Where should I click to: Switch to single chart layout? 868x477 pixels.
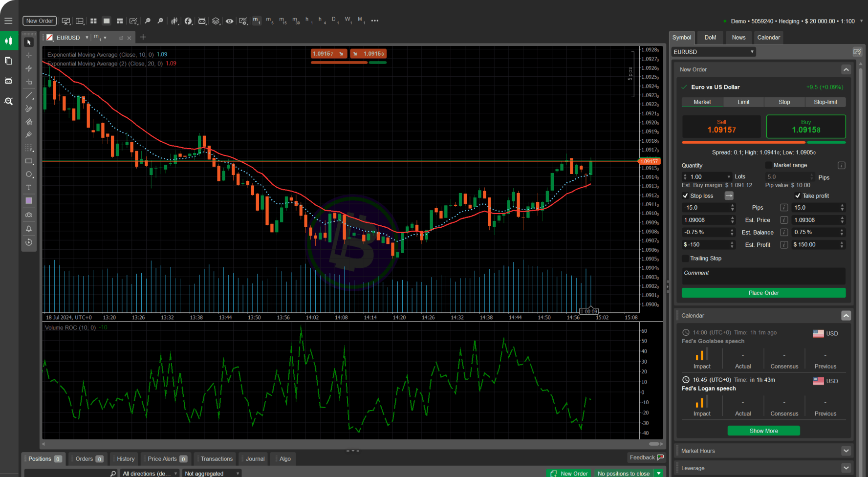point(107,21)
